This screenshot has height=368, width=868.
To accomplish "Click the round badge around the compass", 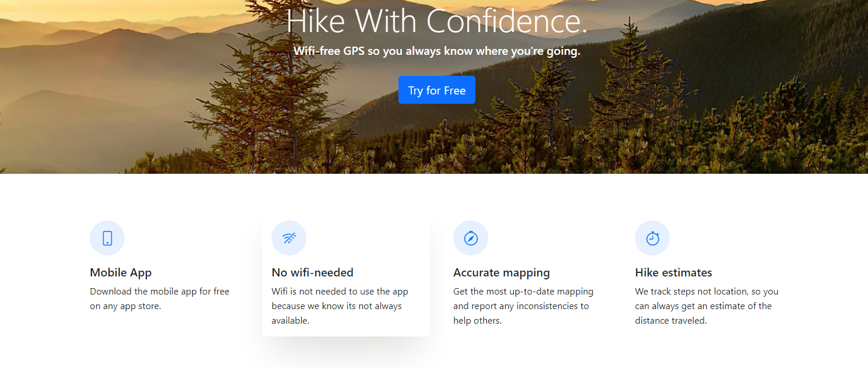I will tap(471, 238).
